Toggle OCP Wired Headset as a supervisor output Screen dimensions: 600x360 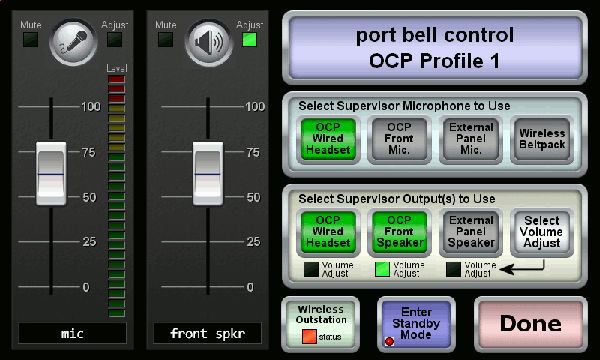328,232
